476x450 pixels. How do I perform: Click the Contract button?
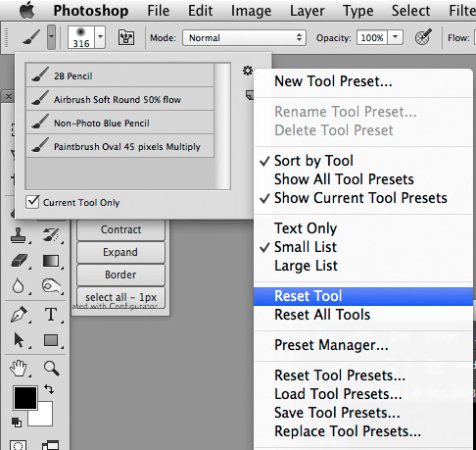[x=120, y=229]
